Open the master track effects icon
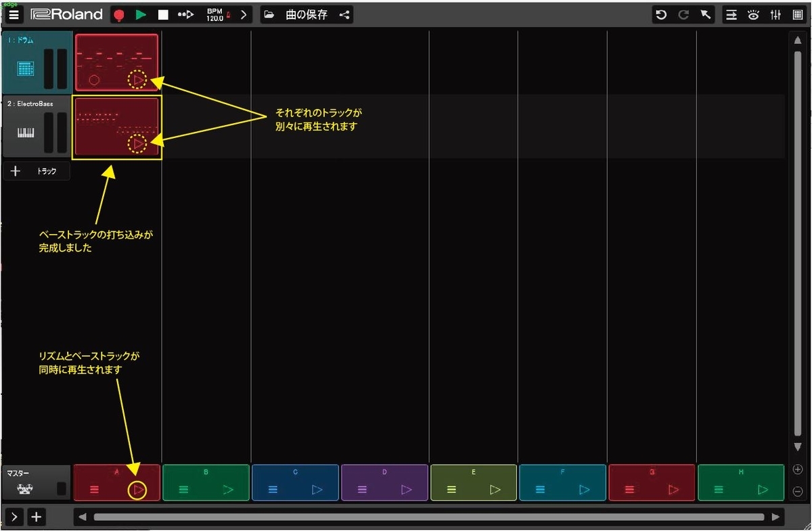The height and width of the screenshot is (531, 812). [x=24, y=489]
